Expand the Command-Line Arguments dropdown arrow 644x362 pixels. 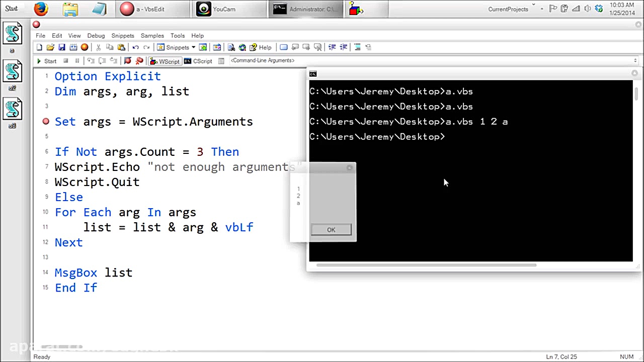pos(635,61)
